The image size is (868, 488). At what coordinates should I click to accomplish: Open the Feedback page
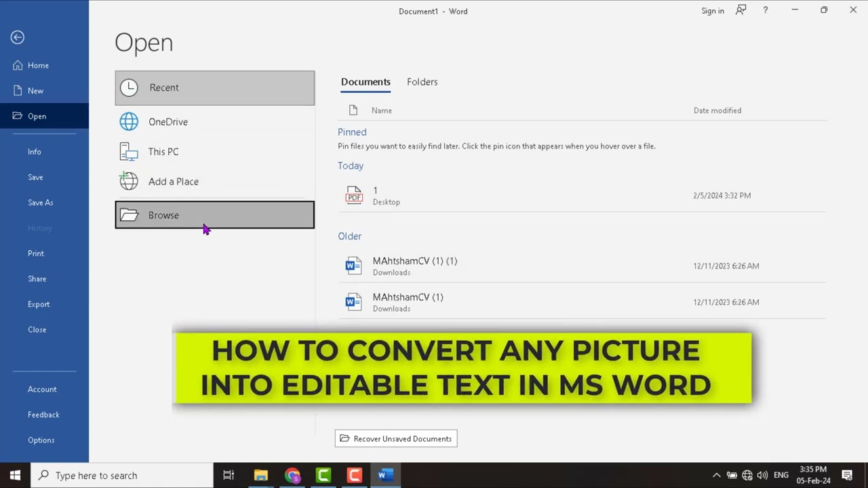click(44, 415)
